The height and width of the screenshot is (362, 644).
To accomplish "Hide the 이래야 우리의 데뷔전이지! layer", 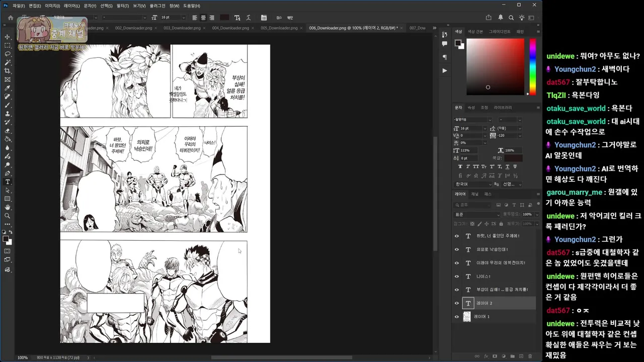I will [457, 263].
